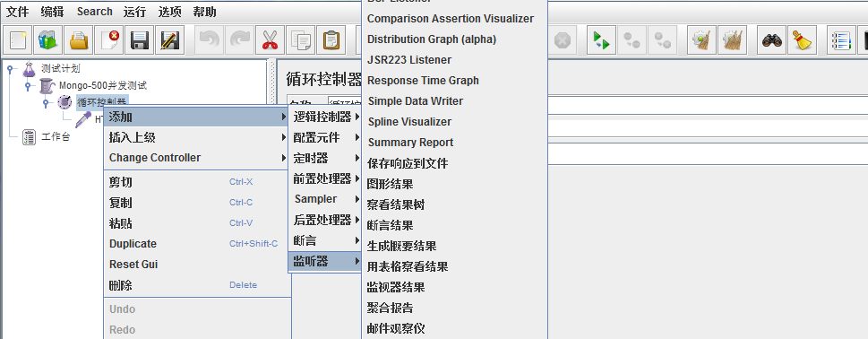Expand the Change Controller submenu
The height and width of the screenshot is (339, 868).
click(196, 158)
